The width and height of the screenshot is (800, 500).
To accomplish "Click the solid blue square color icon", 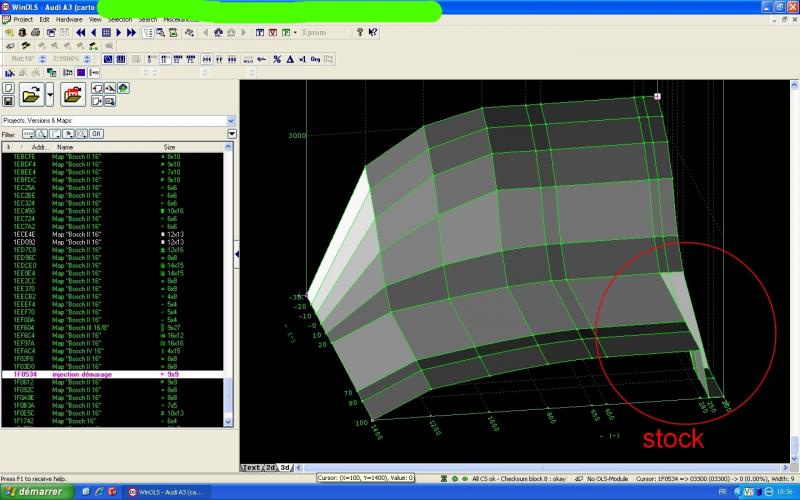I will tap(81, 73).
